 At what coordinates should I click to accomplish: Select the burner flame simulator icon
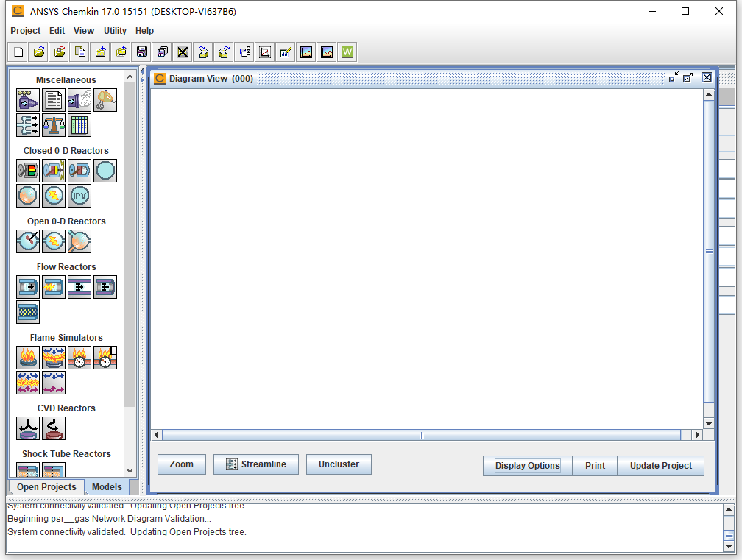pos(28,358)
